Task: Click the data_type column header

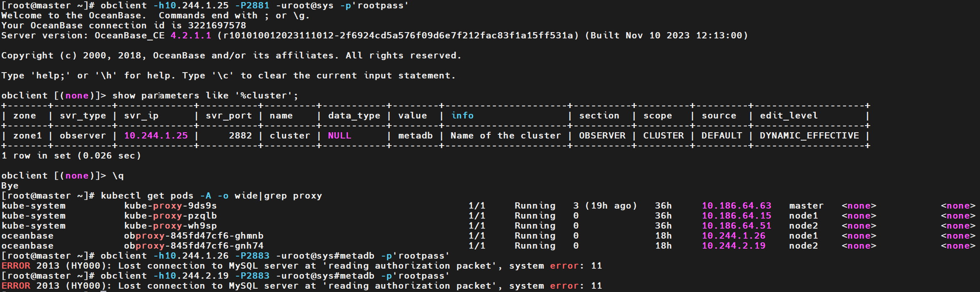Action: point(354,116)
